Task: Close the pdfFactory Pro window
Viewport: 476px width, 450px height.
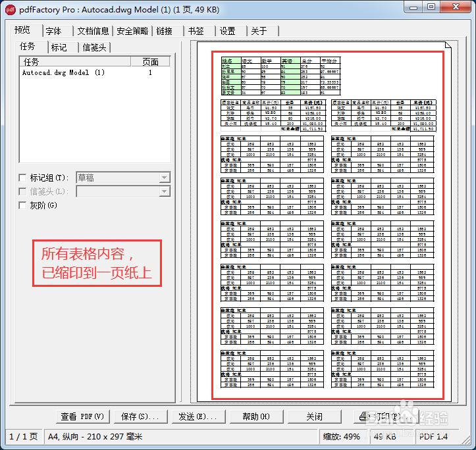Action: tap(456, 7)
